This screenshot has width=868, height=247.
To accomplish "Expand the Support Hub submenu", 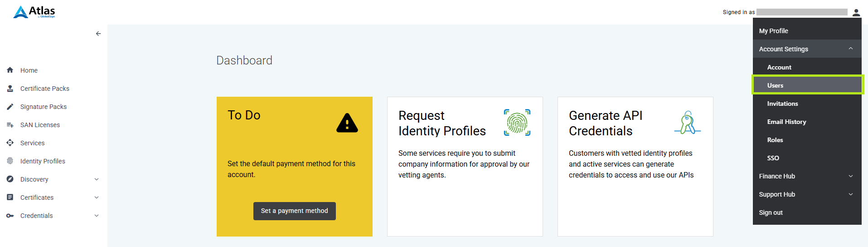I will pos(851,194).
